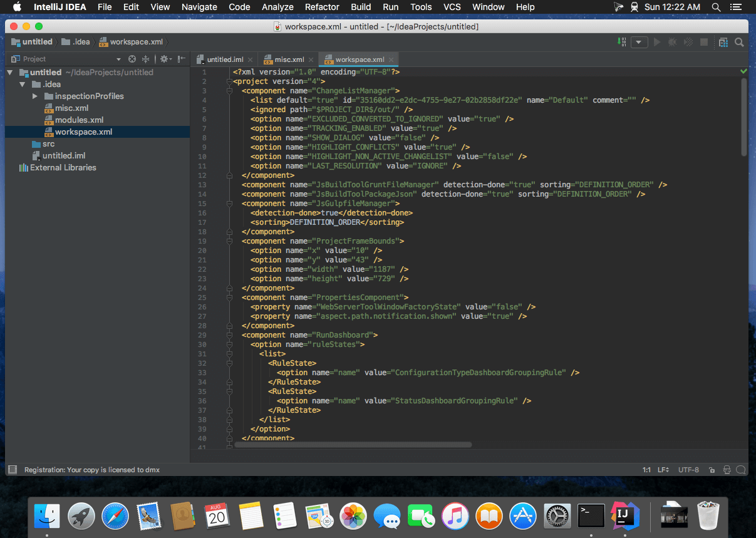Toggle tool window buttons in status bar
The width and height of the screenshot is (756, 538).
12,470
